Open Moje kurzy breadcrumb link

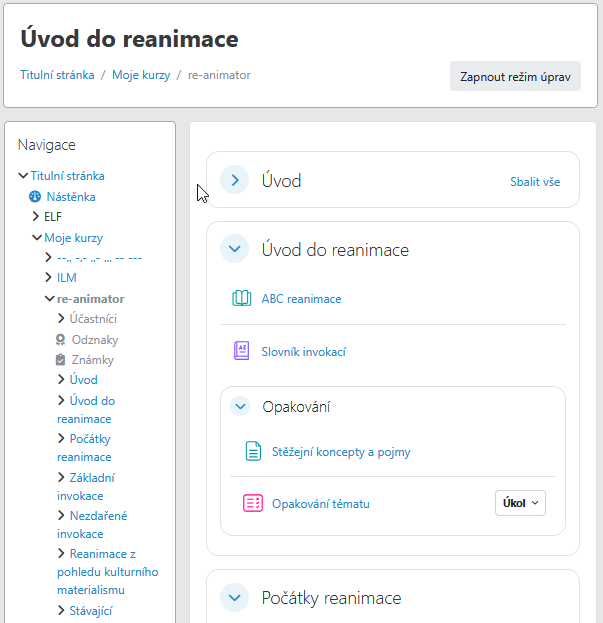[141, 75]
